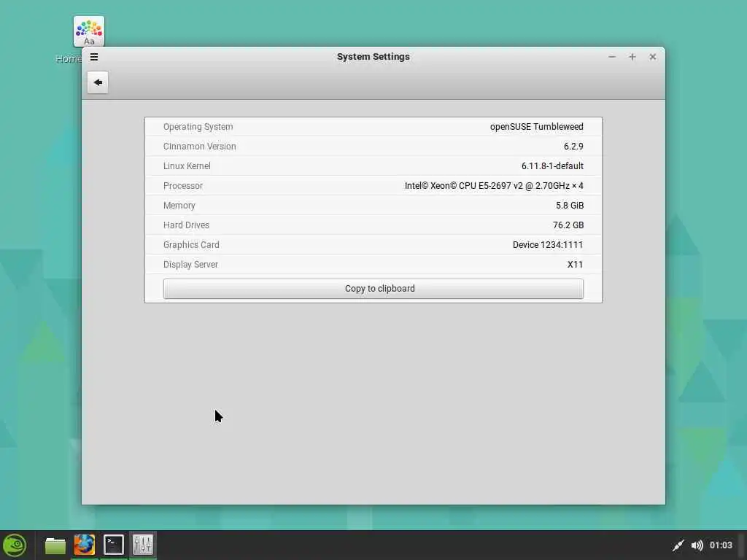Open the hamburger menu in System Settings
The width and height of the screenshot is (747, 560).
pyautogui.click(x=94, y=57)
